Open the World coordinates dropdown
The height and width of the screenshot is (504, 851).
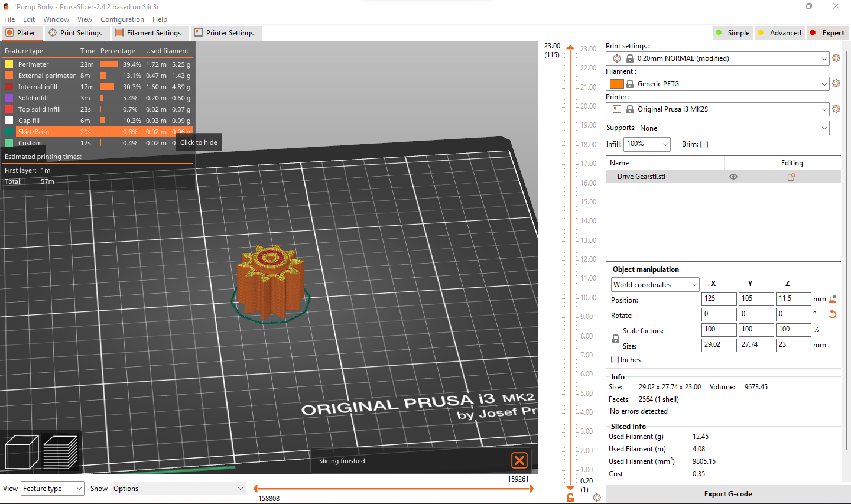(x=655, y=285)
